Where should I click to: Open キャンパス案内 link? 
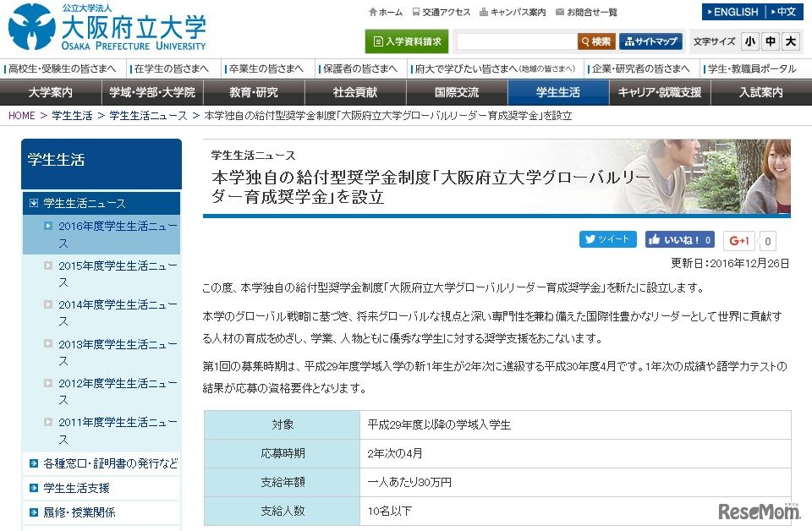[513, 12]
